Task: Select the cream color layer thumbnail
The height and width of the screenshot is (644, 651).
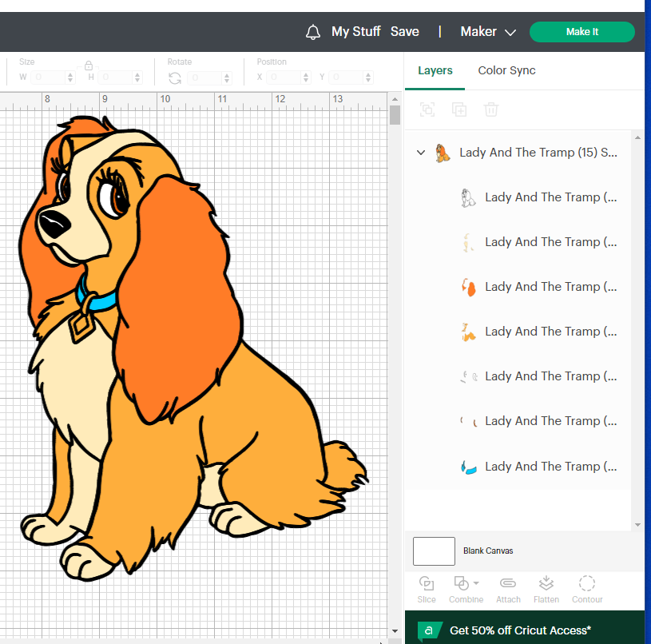Action: coord(468,242)
